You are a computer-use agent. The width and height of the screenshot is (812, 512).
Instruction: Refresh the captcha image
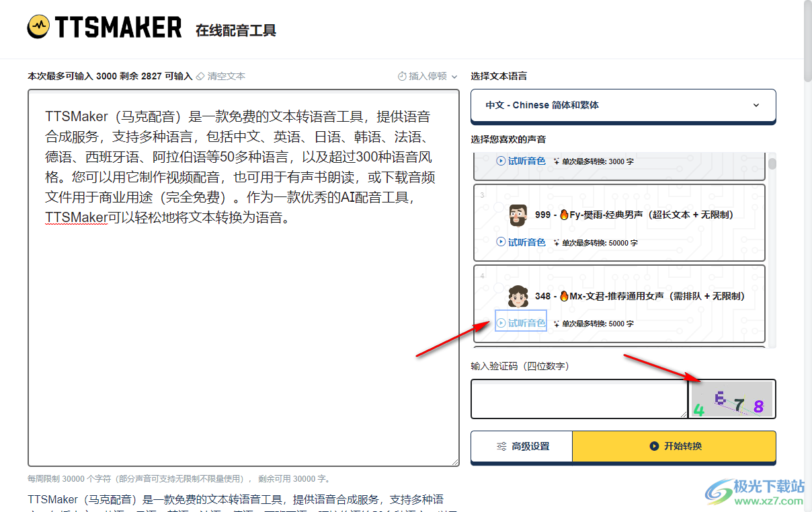733,399
